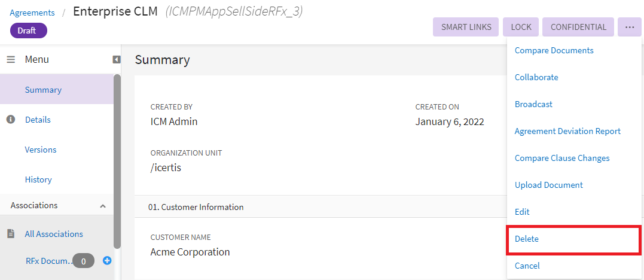Add RFx document with plus icon

coord(108,260)
